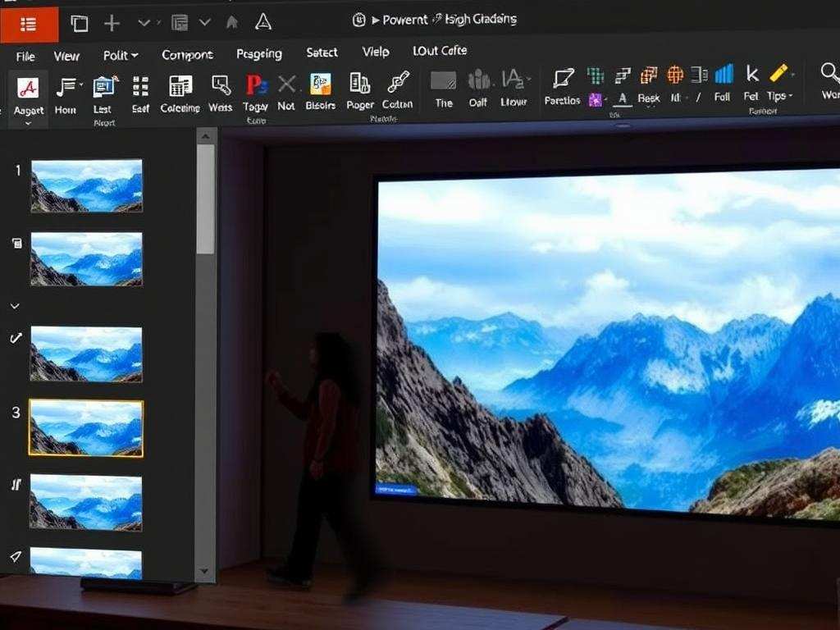Expand the Polit dropdown menu
The image size is (840, 630).
coord(121,55)
